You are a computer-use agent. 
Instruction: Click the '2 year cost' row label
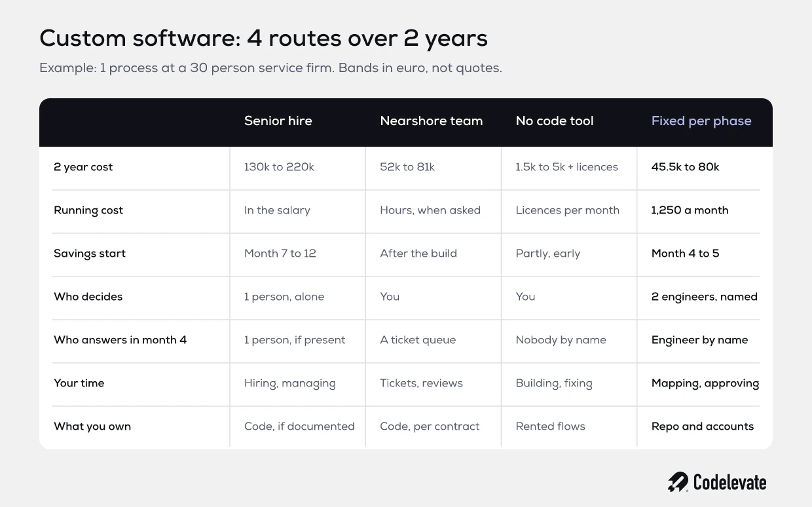(83, 167)
